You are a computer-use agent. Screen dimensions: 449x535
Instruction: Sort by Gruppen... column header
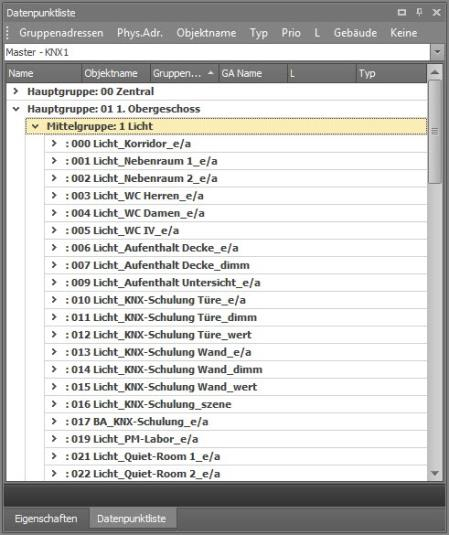pyautogui.click(x=185, y=73)
